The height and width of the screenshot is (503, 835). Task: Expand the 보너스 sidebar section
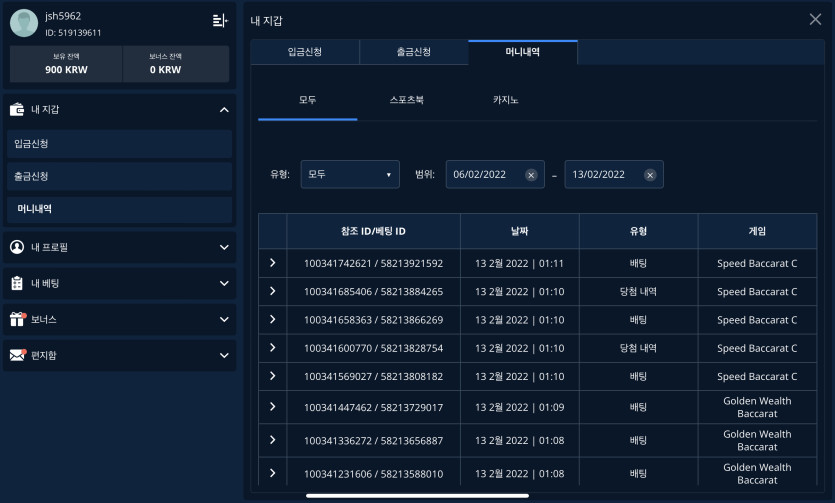pos(224,319)
